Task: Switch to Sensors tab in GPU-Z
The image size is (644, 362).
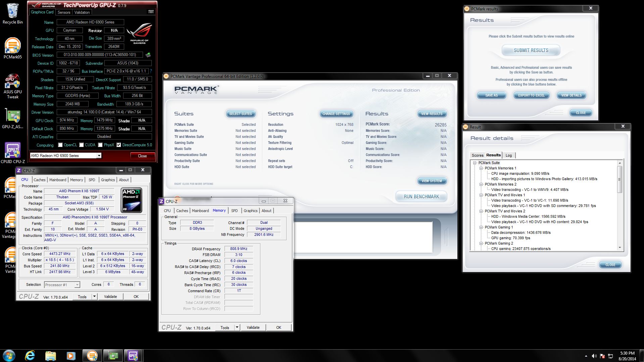Action: [64, 12]
